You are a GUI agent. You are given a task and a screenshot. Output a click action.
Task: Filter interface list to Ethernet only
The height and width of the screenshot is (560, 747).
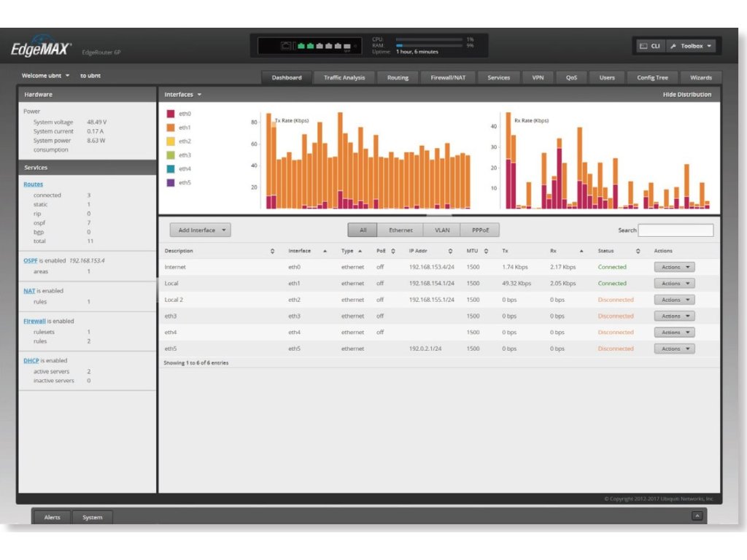coord(400,230)
